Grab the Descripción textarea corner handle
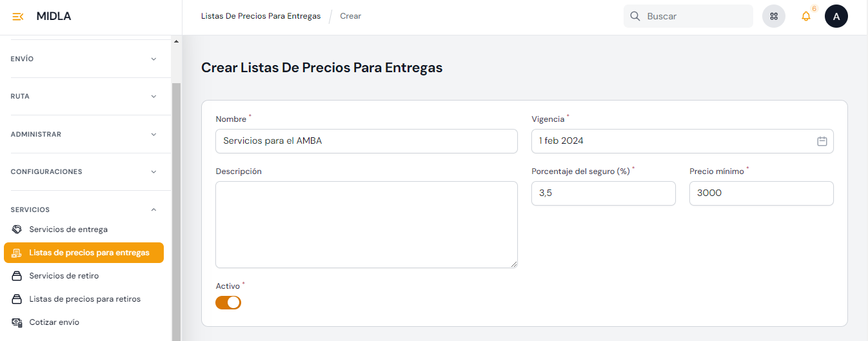Image resolution: width=868 pixels, height=341 pixels. click(x=514, y=264)
